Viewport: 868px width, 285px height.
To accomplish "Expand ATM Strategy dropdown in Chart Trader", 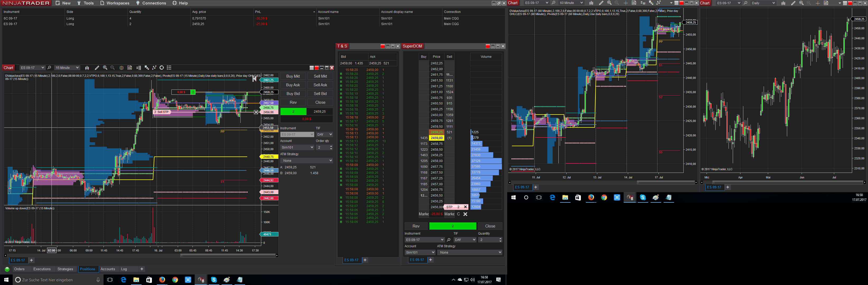I will 307,160.
